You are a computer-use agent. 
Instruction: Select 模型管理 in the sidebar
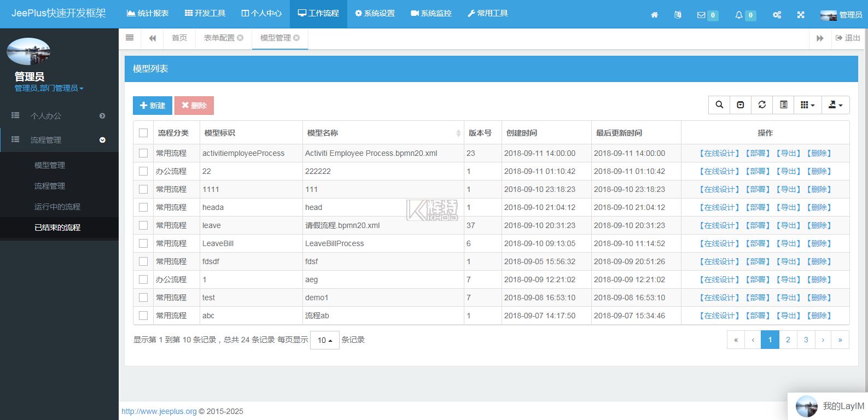coord(50,165)
